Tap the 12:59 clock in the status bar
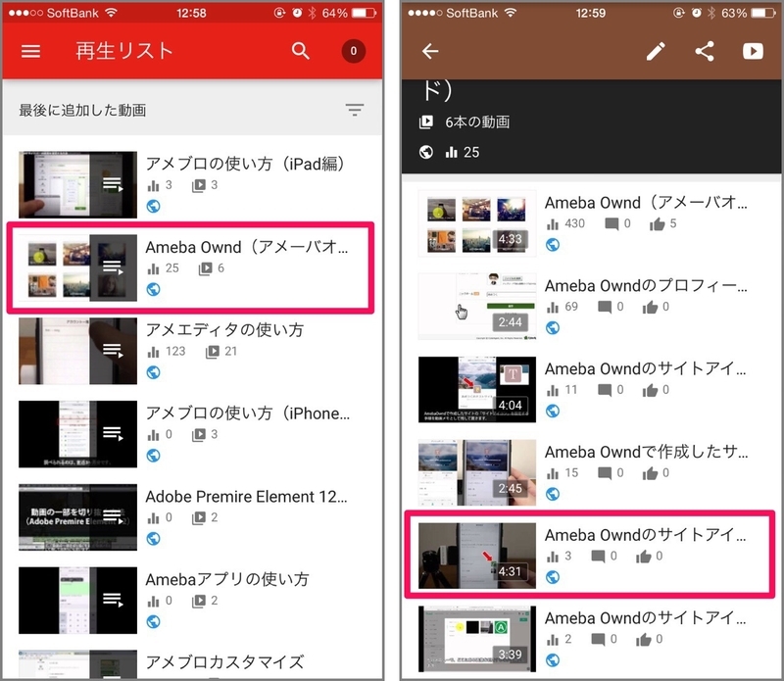Viewport: 784px width, 681px height. tap(591, 13)
